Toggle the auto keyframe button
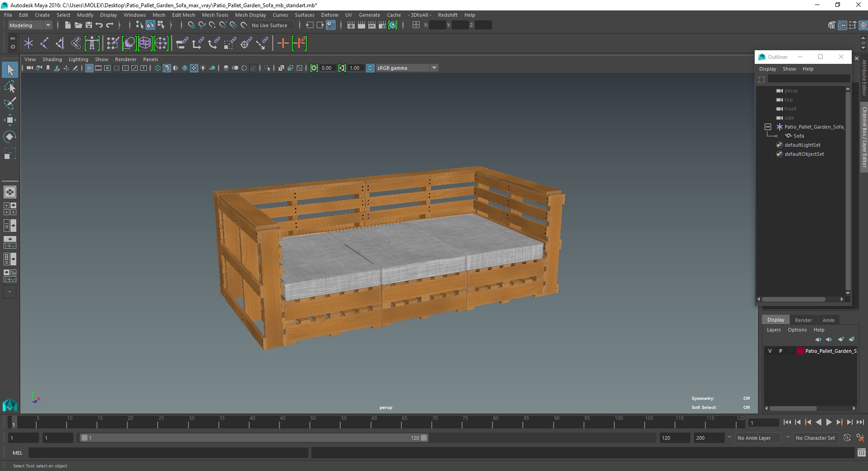This screenshot has height=471, width=868. click(847, 437)
